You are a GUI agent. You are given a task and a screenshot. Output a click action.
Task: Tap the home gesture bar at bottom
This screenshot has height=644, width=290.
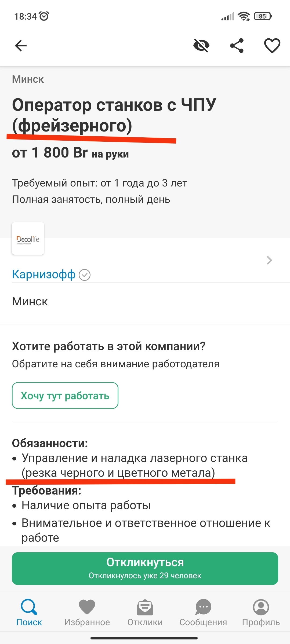click(144, 638)
